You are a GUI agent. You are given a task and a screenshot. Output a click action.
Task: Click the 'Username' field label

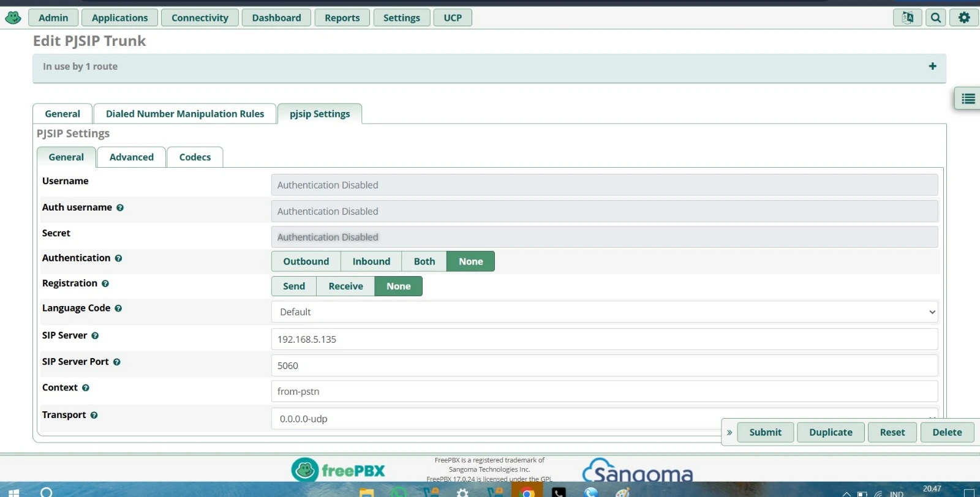pyautogui.click(x=66, y=181)
